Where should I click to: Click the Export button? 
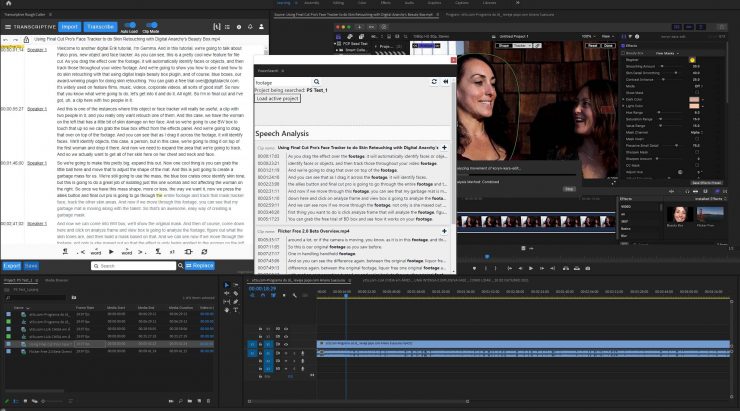[11, 266]
